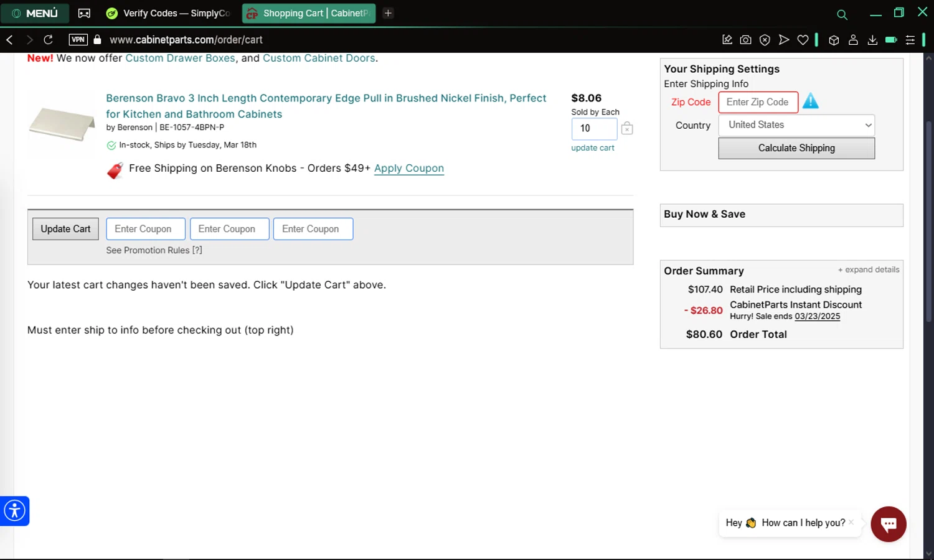Open the Custom Drawer Boxes link
The width and height of the screenshot is (934, 560).
tap(180, 58)
